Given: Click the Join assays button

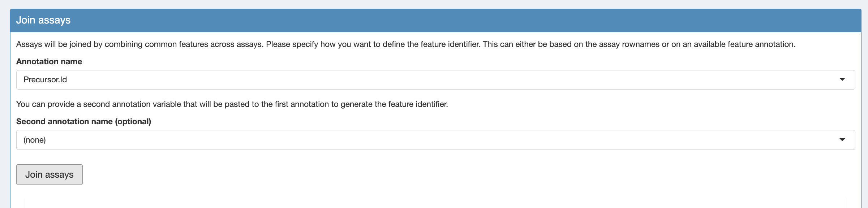Looking at the screenshot, I should (x=50, y=174).
